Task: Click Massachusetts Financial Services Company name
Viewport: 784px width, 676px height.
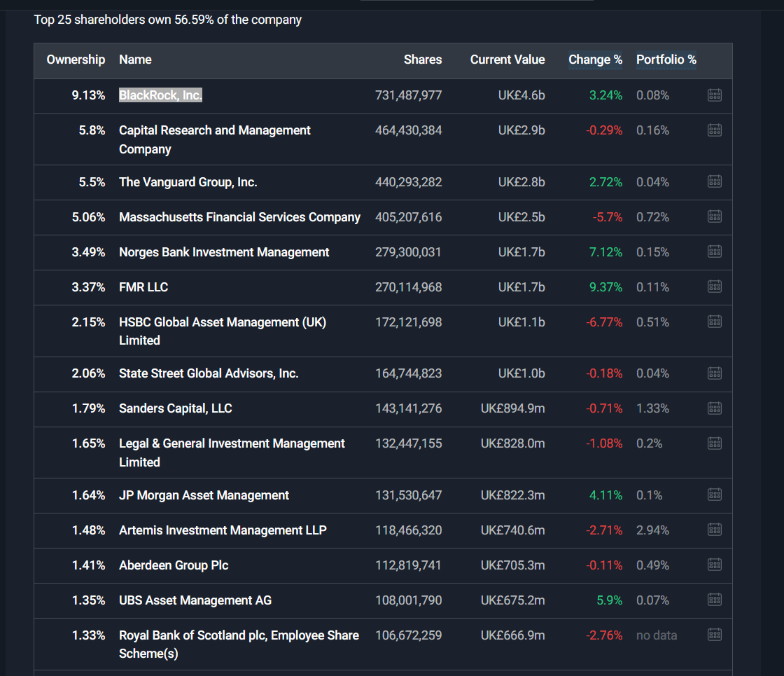Action: 239,217
